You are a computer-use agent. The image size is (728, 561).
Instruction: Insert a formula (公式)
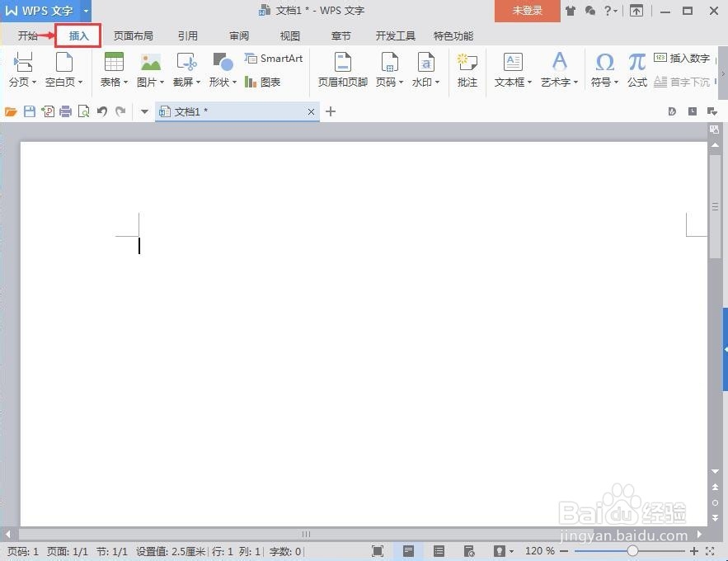pos(637,69)
